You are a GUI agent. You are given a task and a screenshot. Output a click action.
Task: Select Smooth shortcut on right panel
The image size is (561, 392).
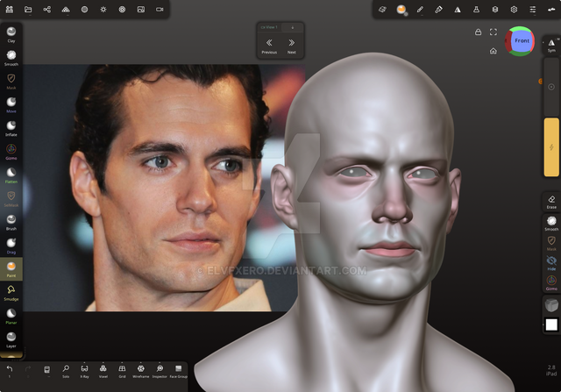pos(551,224)
